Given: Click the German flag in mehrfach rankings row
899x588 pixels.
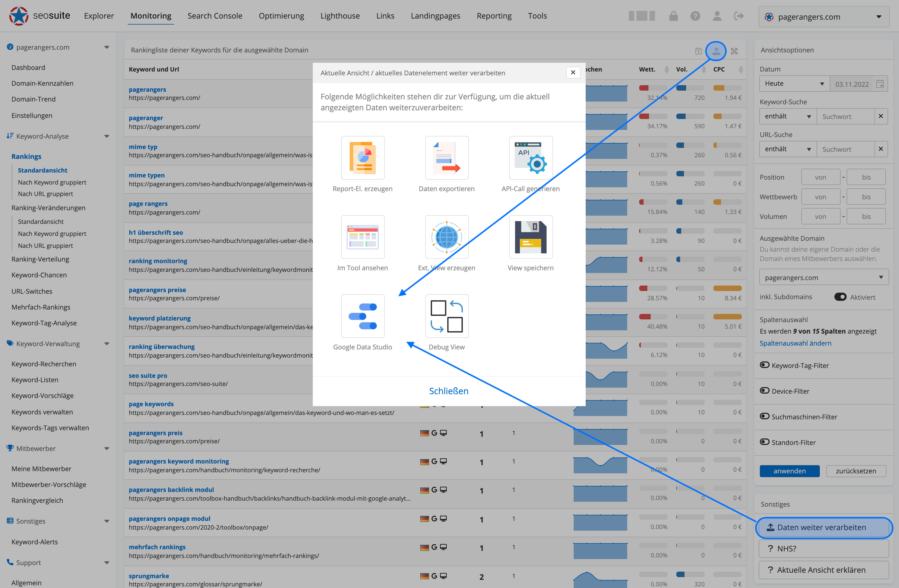Looking at the screenshot, I should (425, 547).
